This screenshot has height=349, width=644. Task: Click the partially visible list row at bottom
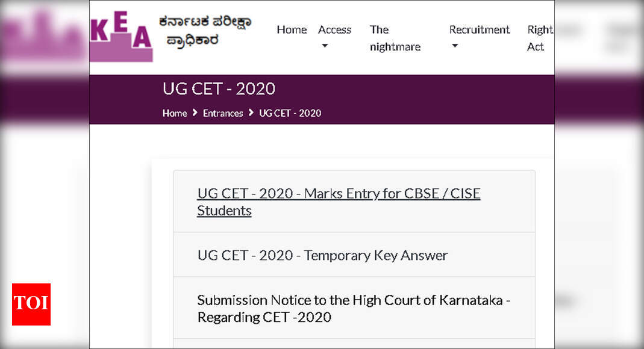point(354,345)
